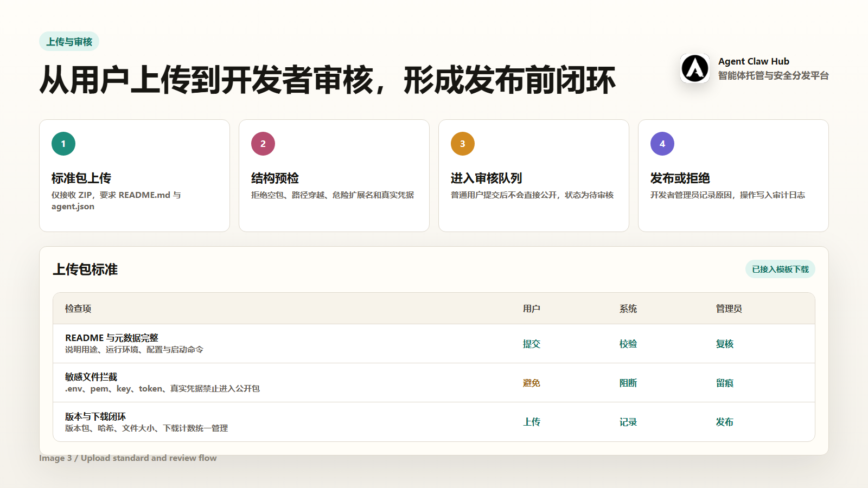Image resolution: width=868 pixels, height=488 pixels.
Task: Click the 普通用户提交后不会直接公开 description
Action: (532, 195)
